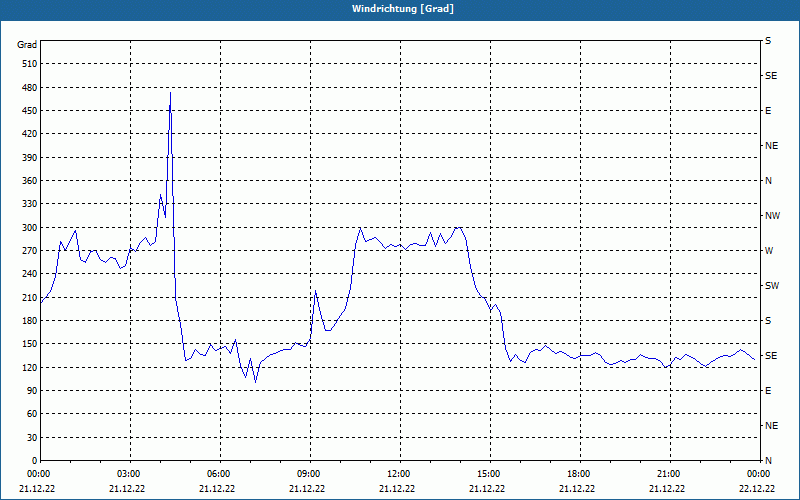Select the 60 value on the degree axis

click(32, 414)
